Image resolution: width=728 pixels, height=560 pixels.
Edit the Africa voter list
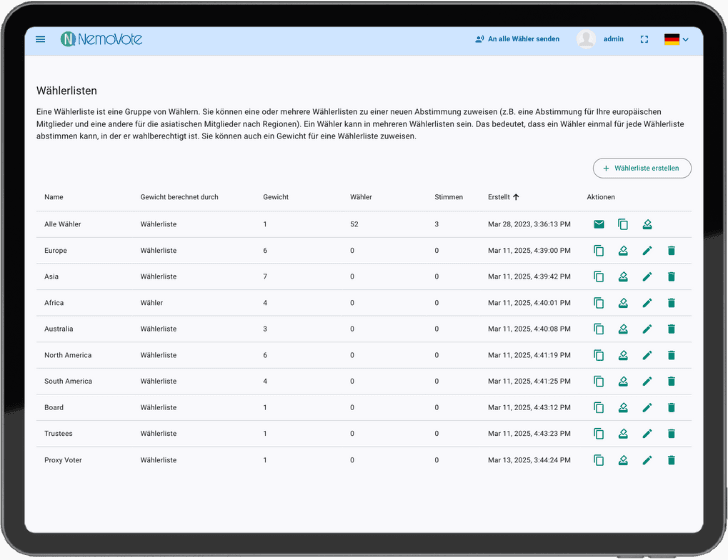[647, 303]
